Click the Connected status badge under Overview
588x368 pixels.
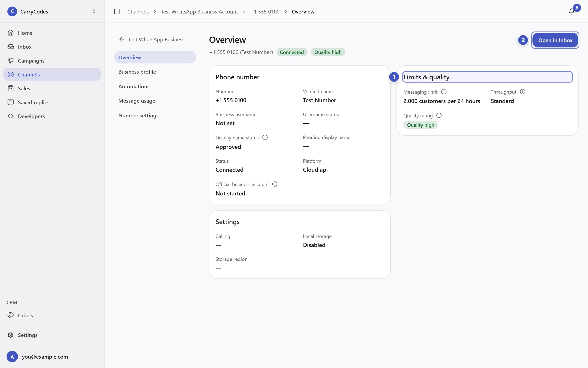click(292, 52)
